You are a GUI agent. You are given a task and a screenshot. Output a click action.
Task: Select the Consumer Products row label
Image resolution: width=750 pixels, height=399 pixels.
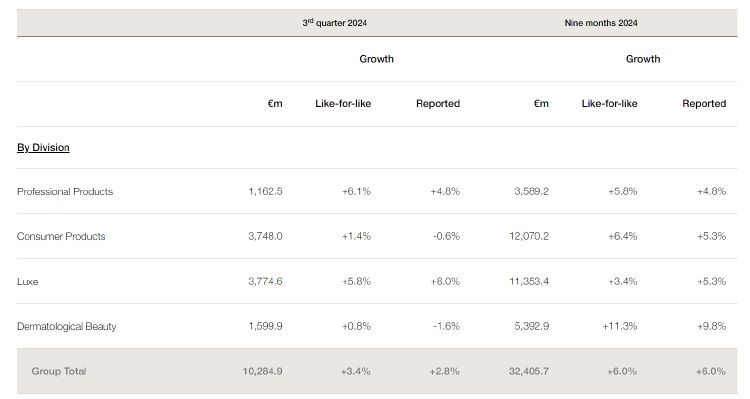coord(61,236)
